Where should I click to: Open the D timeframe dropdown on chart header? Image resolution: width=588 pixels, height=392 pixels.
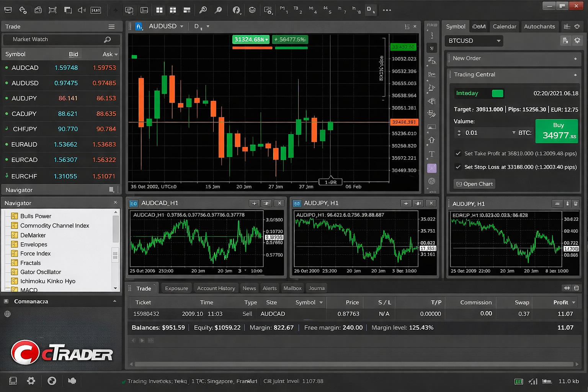click(208, 26)
